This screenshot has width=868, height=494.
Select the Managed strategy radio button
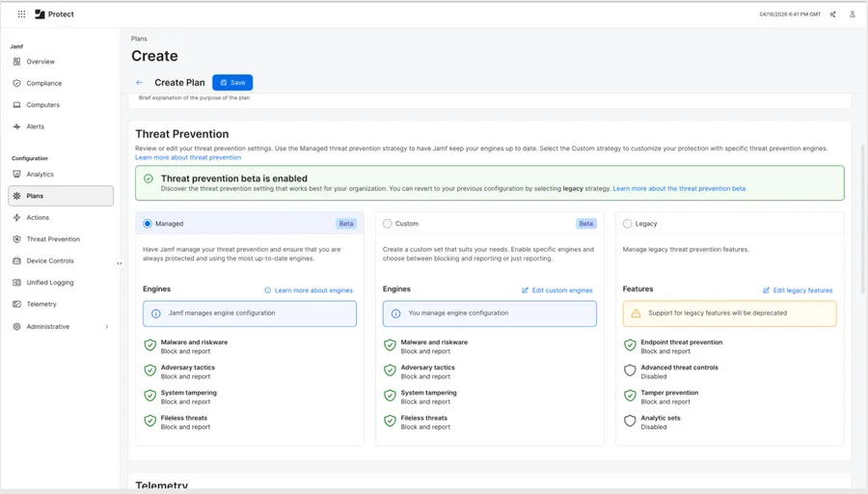point(148,224)
